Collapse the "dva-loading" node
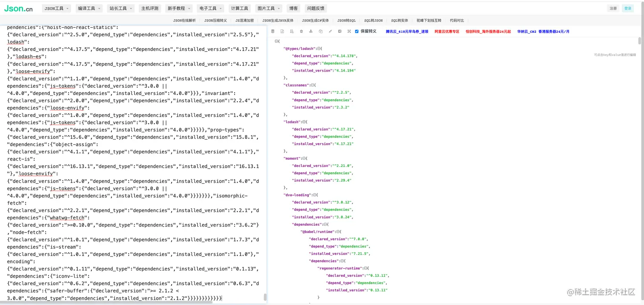 [316, 195]
